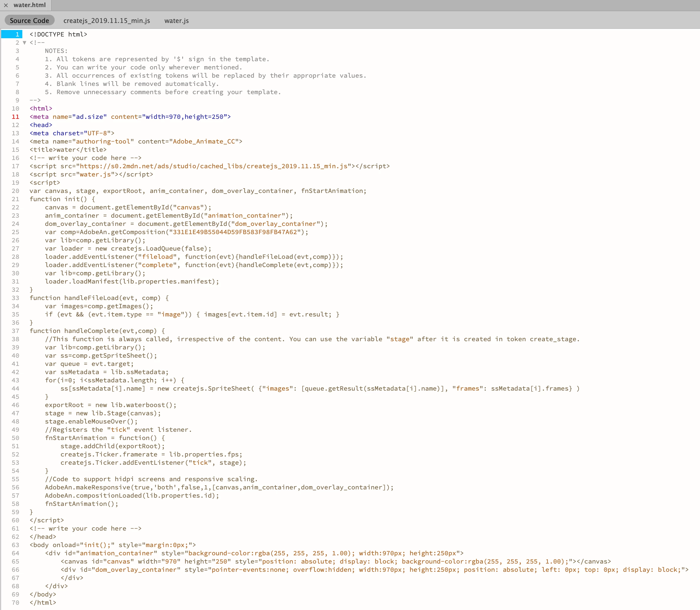Screen dimensions: 700x610
Task: Open the createjs_2019.11.15_min.js tab
Action: [106, 20]
